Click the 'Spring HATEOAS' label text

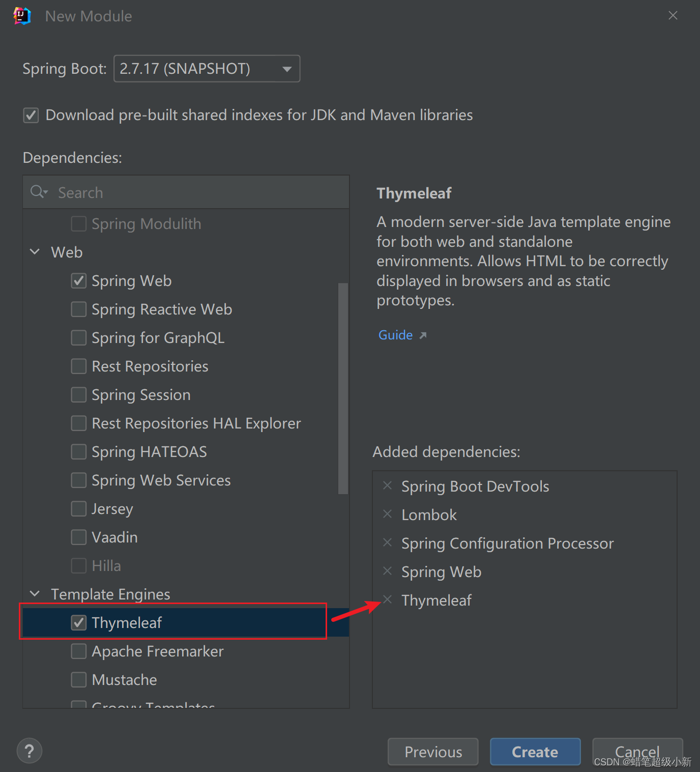(149, 452)
